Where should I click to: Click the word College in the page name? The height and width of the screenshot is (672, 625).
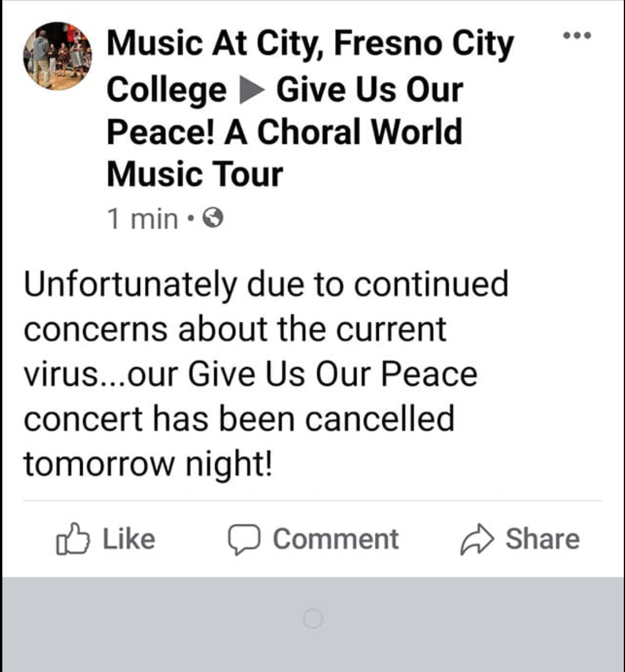166,90
